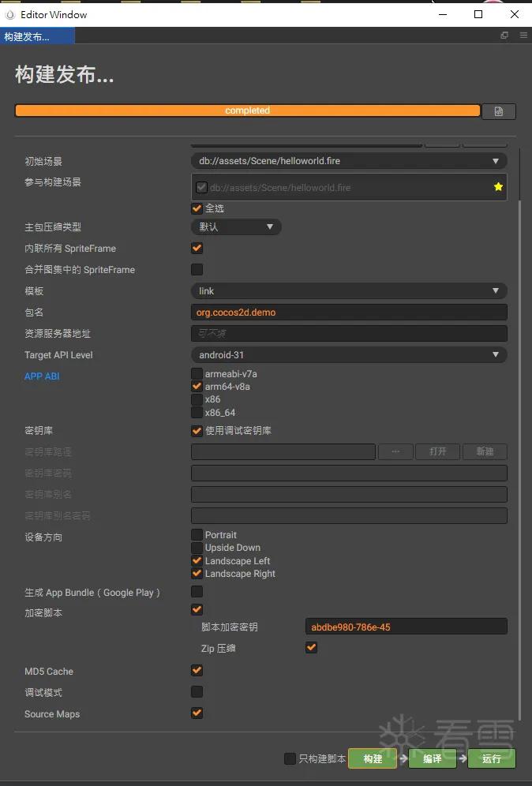
Task: Open the build log file icon
Action: pos(498,111)
